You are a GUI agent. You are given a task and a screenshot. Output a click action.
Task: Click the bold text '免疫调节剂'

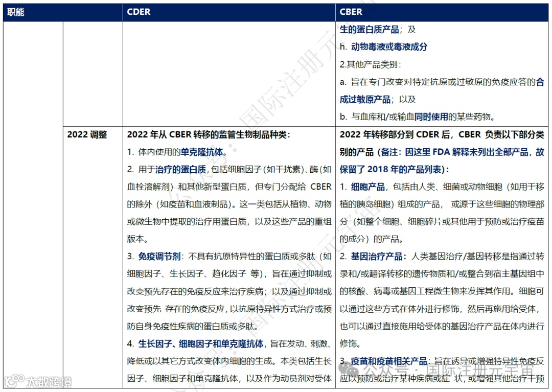(159, 257)
